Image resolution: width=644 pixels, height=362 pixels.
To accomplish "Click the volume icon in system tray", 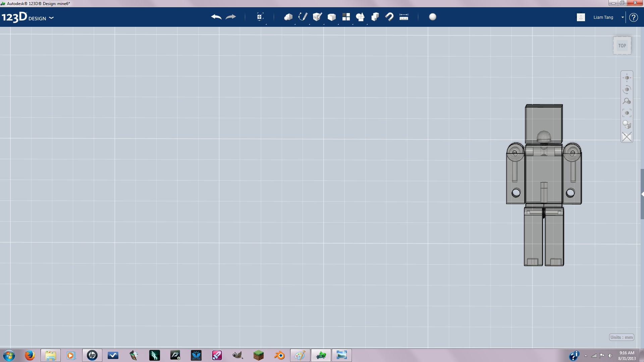I will (610, 356).
